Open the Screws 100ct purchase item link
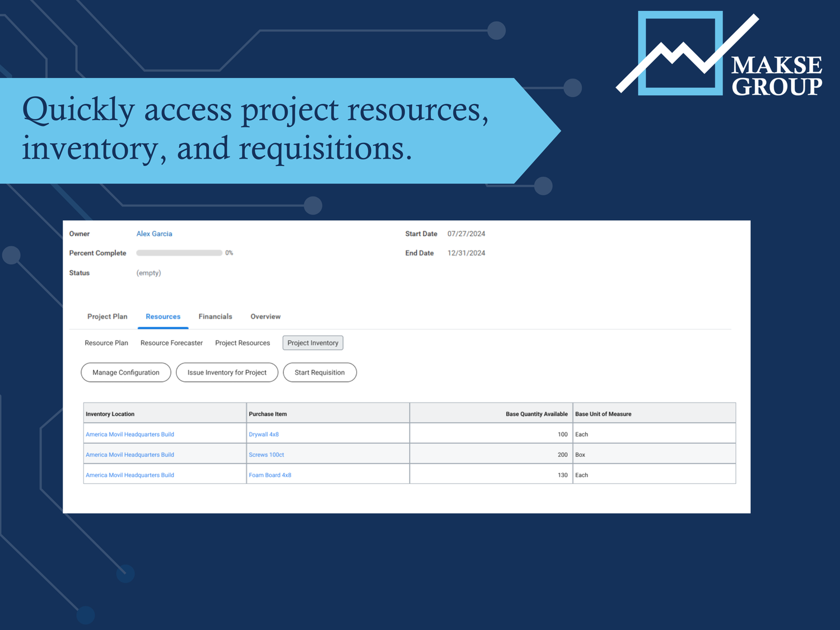Image resolution: width=840 pixels, height=630 pixels. pyautogui.click(x=266, y=455)
